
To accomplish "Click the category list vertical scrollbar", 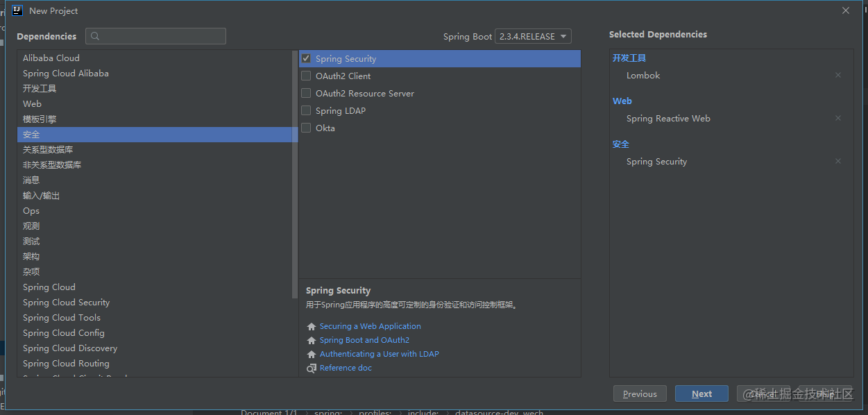I will point(295,173).
